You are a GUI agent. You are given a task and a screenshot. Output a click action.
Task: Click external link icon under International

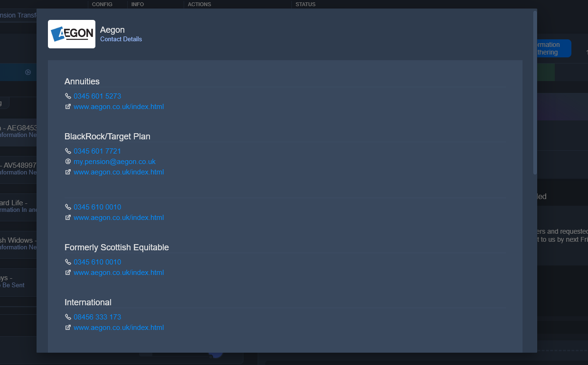[68, 328]
